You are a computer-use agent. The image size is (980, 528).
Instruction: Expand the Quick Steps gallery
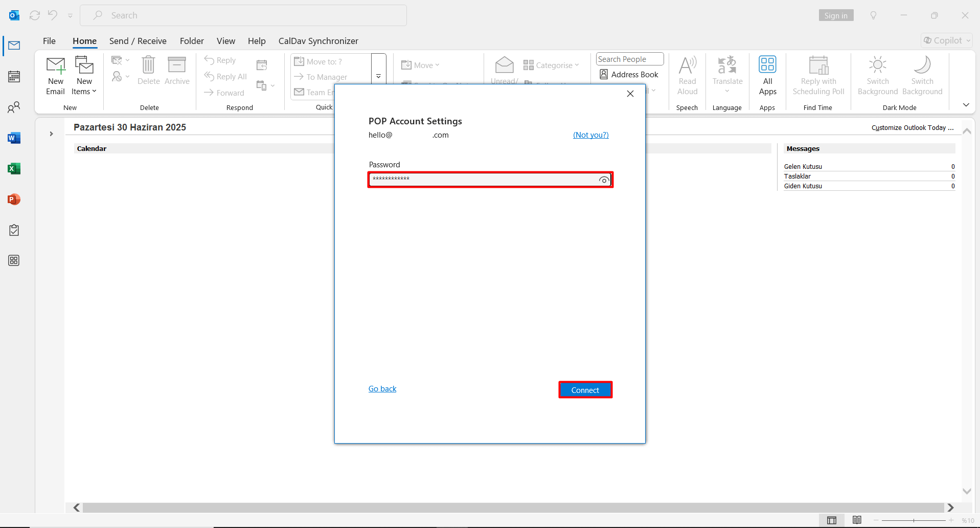point(379,76)
